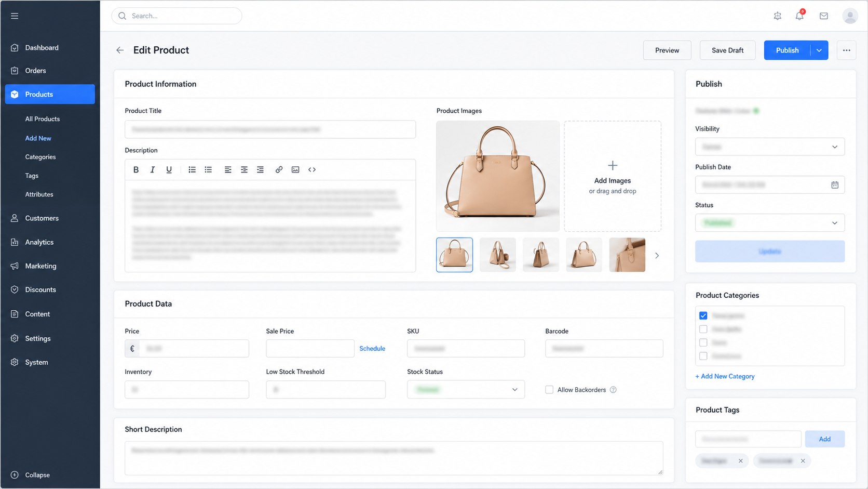The height and width of the screenshot is (489, 868).
Task: Check the third product category box
Action: 703,342
